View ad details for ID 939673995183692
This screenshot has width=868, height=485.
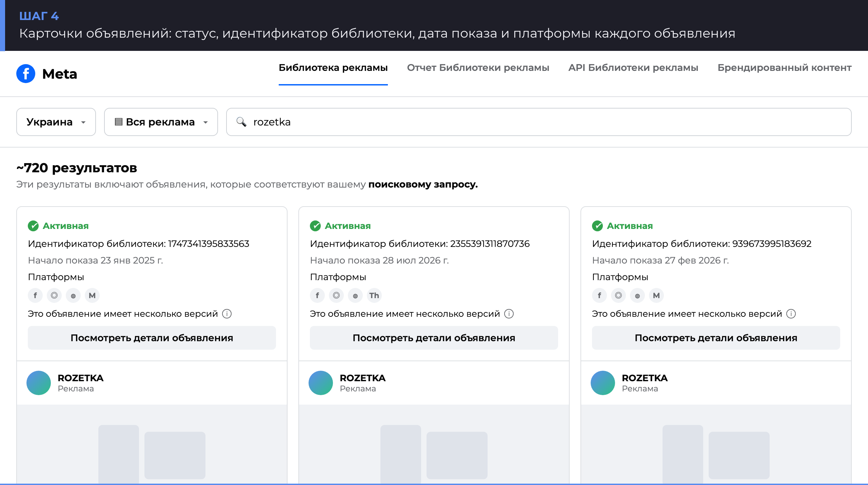click(716, 338)
